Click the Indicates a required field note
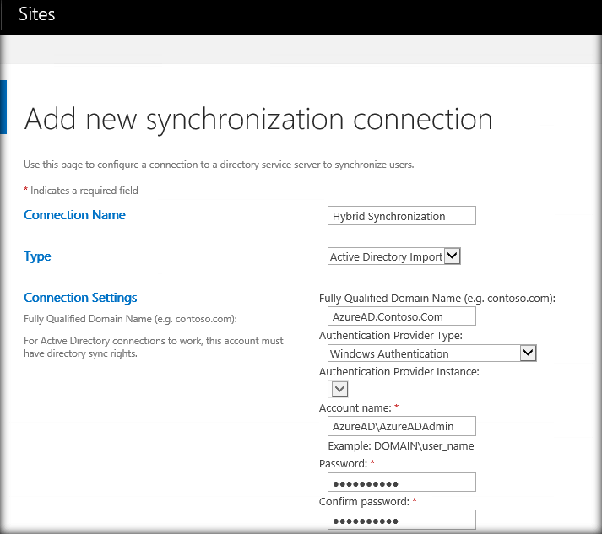 click(80, 190)
